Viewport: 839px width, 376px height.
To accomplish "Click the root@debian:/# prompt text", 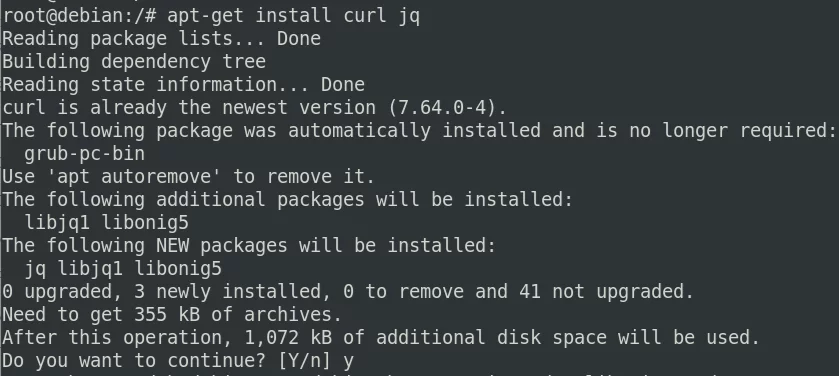I will click(79, 16).
